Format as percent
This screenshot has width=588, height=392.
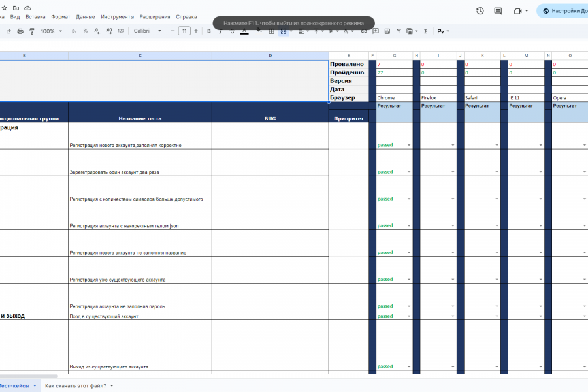[86, 31]
